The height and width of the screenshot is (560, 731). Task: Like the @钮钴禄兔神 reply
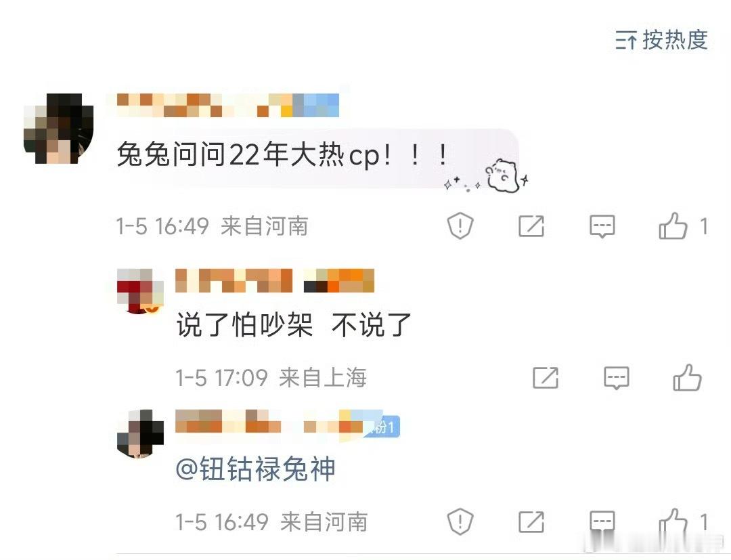pos(673,521)
